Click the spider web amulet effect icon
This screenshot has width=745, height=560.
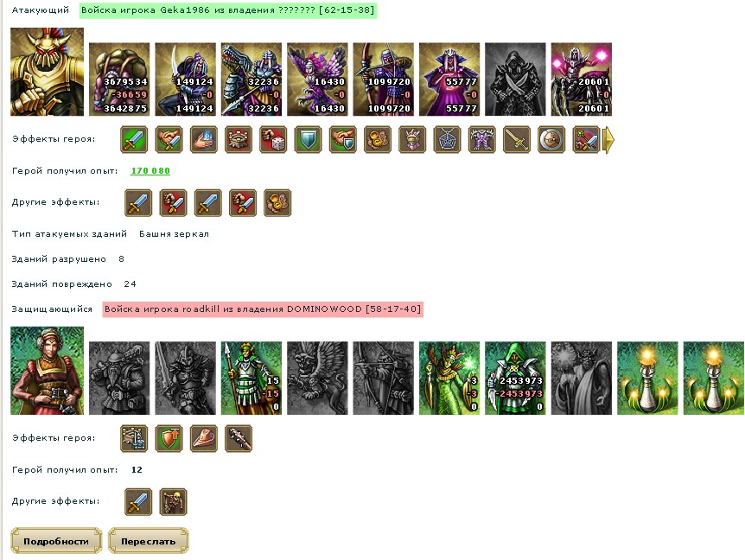coord(447,140)
